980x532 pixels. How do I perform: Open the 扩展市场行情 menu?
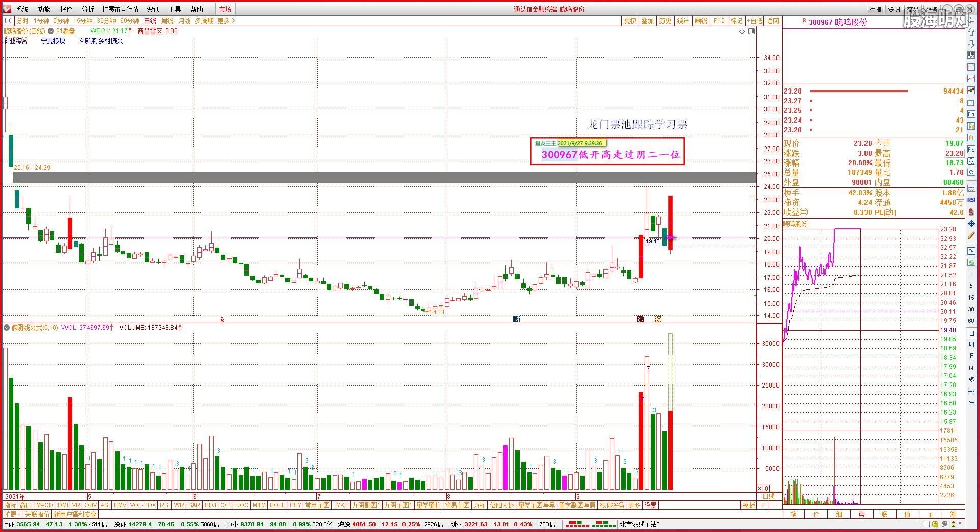(120, 9)
